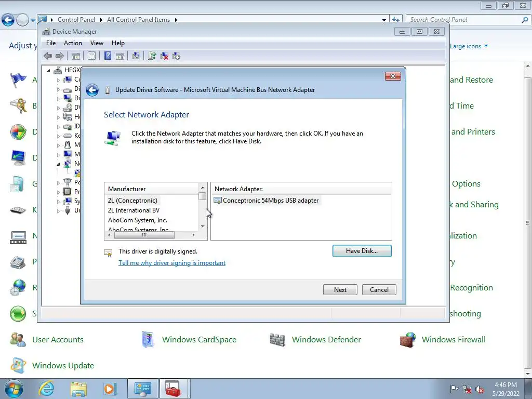This screenshot has height=399, width=532.
Task: Open Properties icon in Device Manager toolbar
Action: pyautogui.click(x=91, y=56)
